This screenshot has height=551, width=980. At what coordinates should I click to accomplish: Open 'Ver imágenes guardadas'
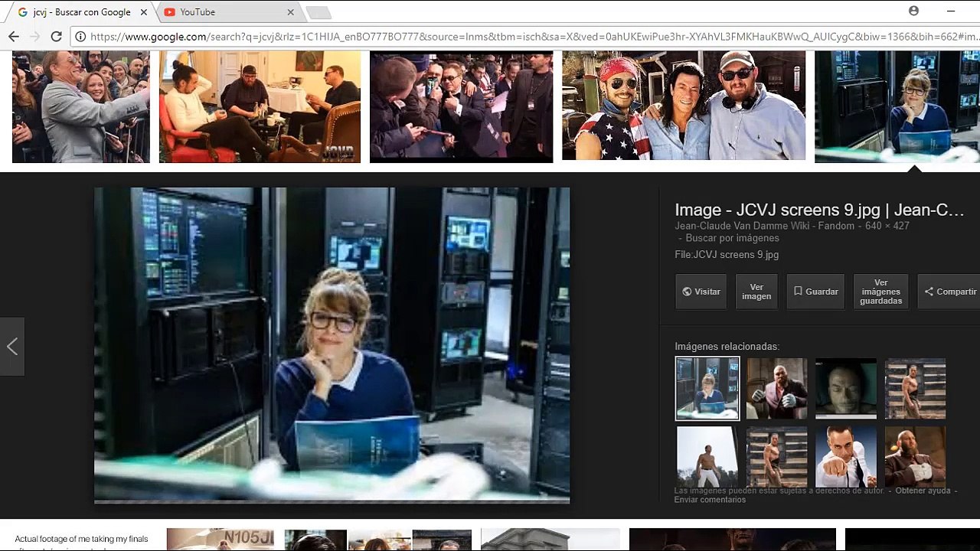click(881, 292)
